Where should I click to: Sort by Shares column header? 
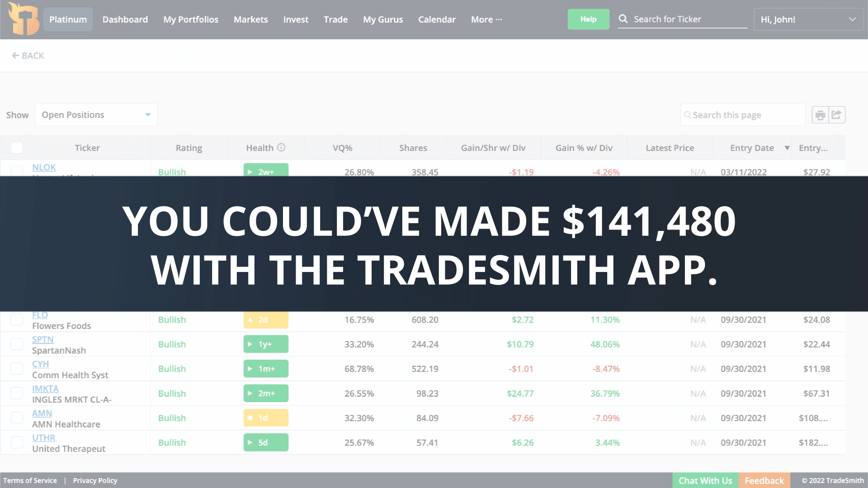[413, 148]
